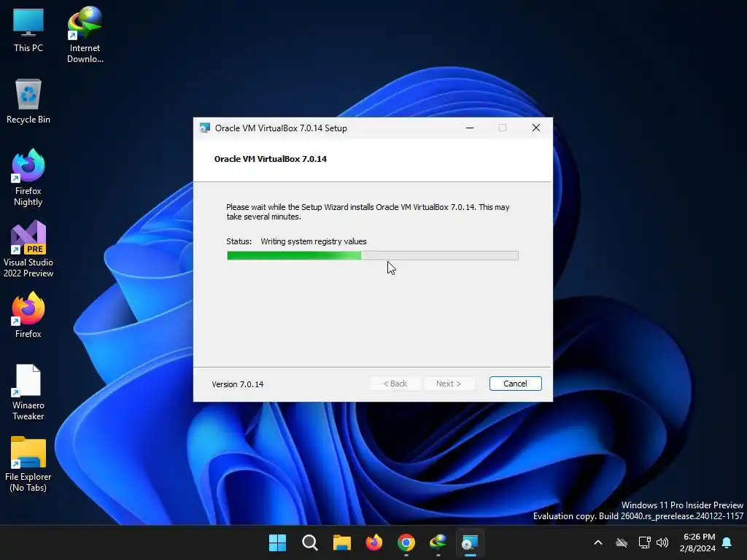Viewport: 747px width, 560px height.
Task: Open File Explorer from the taskbar
Action: (341, 542)
